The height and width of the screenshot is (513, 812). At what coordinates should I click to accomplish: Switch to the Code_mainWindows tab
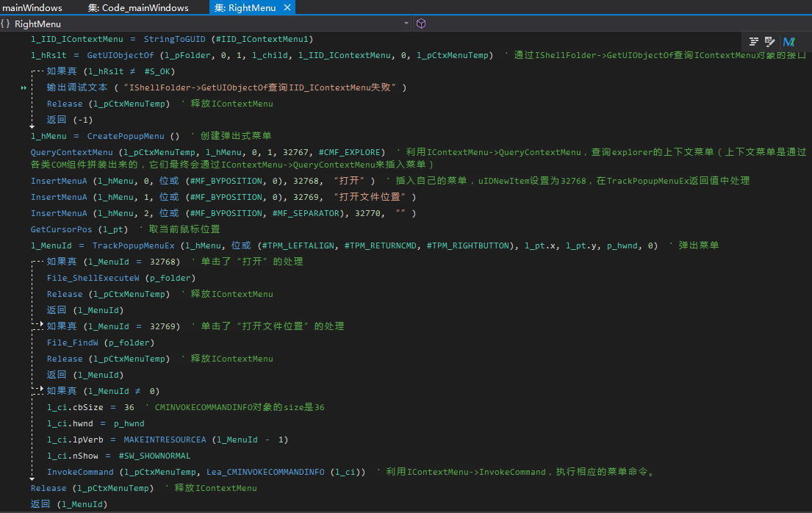click(x=138, y=8)
